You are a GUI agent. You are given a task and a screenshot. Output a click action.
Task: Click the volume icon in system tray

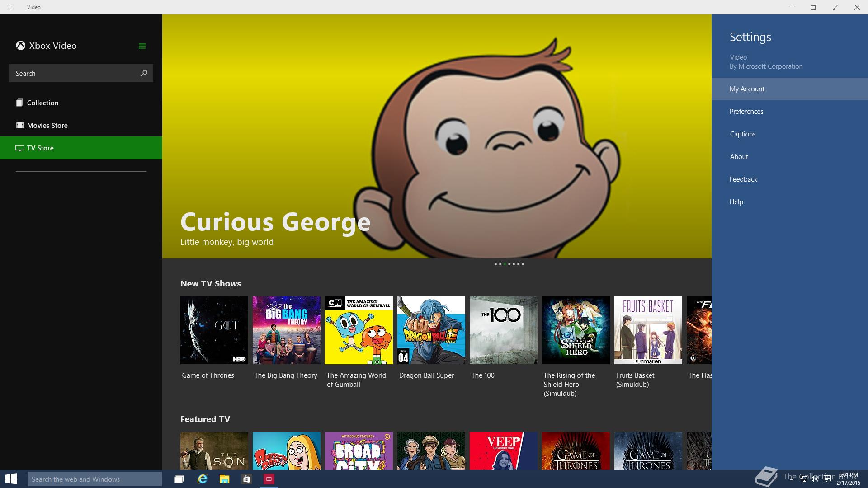click(815, 479)
